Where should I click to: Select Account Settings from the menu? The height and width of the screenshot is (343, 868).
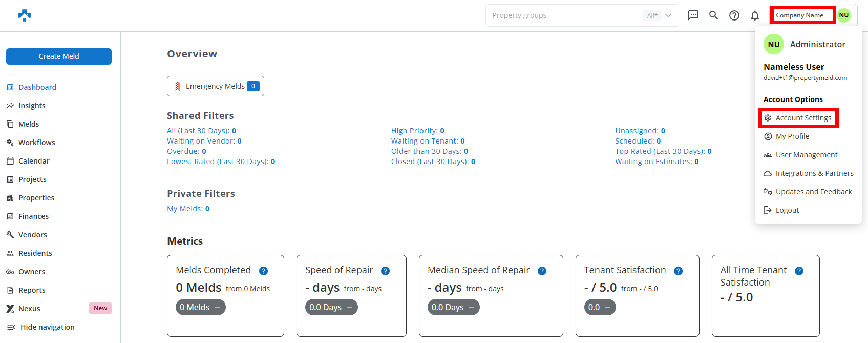coord(803,118)
